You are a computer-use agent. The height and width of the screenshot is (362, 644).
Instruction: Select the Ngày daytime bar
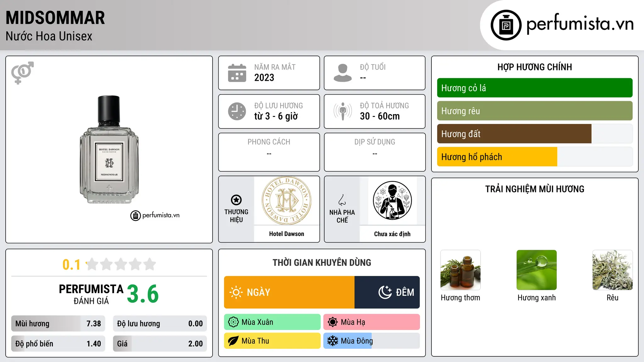point(289,292)
